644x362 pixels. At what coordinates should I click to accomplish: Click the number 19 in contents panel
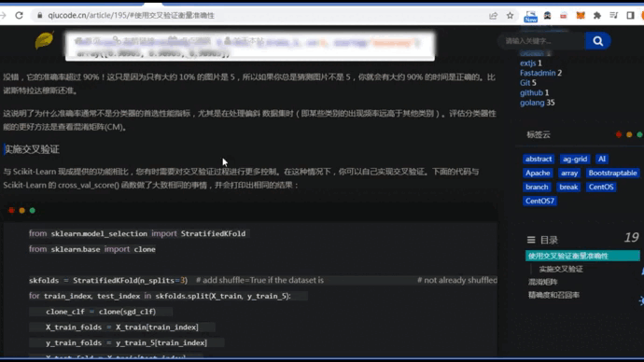(x=631, y=237)
